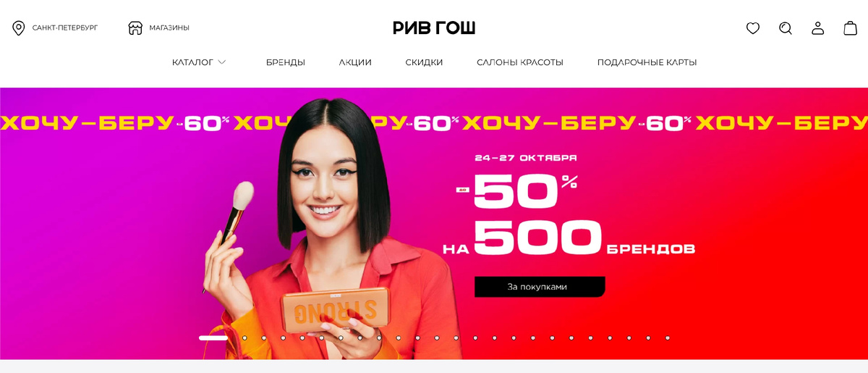Go to РИВ ГОШ logo homepage
Viewport: 868px width, 373px height.
(x=434, y=28)
